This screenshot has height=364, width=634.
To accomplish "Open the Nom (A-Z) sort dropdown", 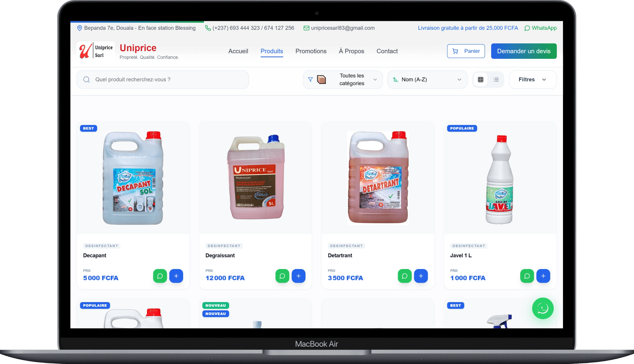I will 427,80.
